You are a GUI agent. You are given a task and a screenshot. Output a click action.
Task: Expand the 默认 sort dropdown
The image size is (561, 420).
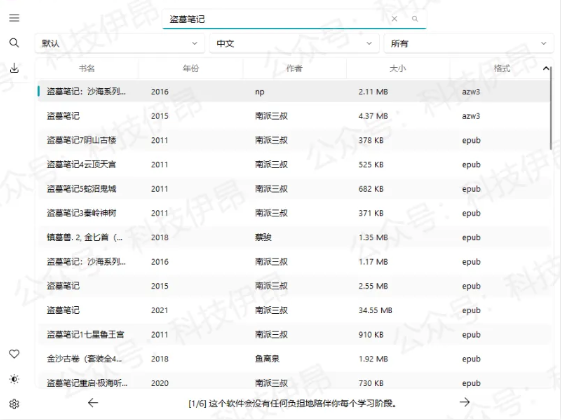[119, 43]
